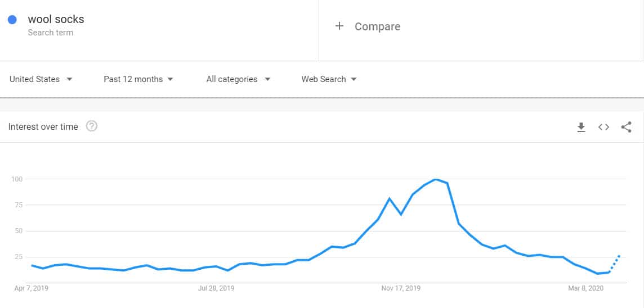Share the interest over time chart
This screenshot has height=308, width=644.
[626, 127]
